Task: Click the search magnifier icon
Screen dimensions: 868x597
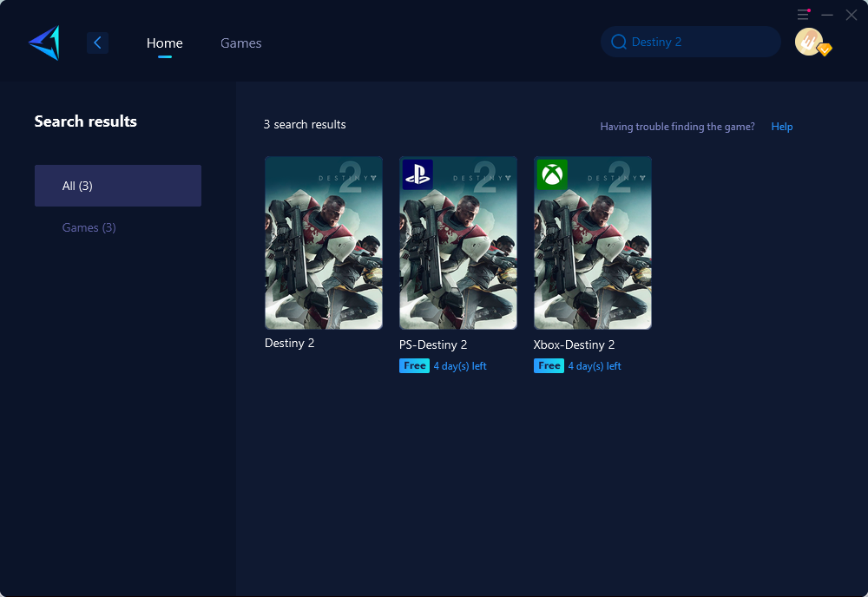Action: point(618,42)
